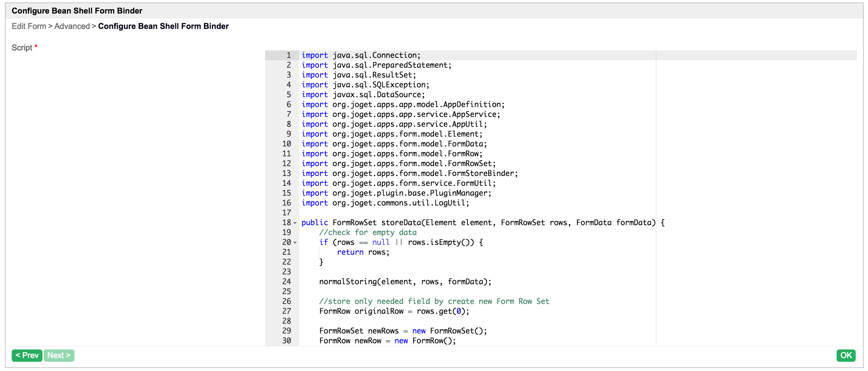Collapse the if block at line 20

tap(295, 243)
